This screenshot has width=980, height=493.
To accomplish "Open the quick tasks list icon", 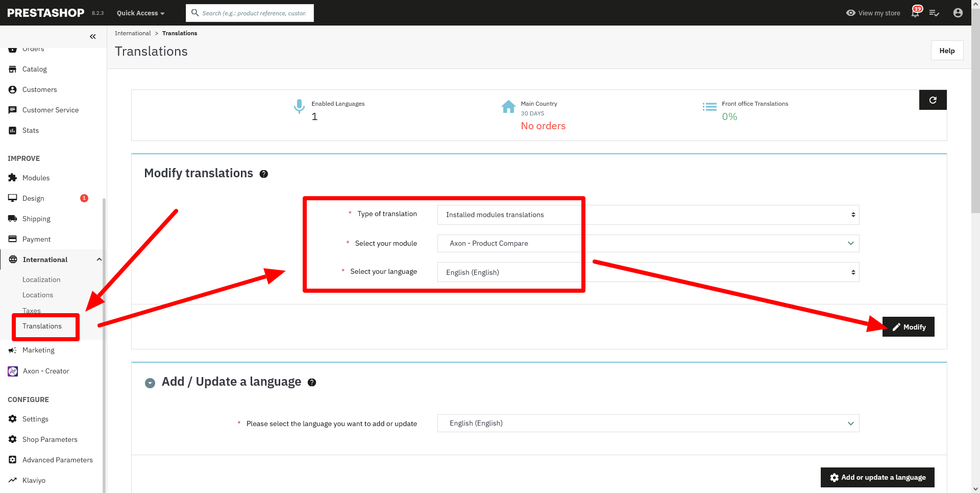I will coord(934,13).
